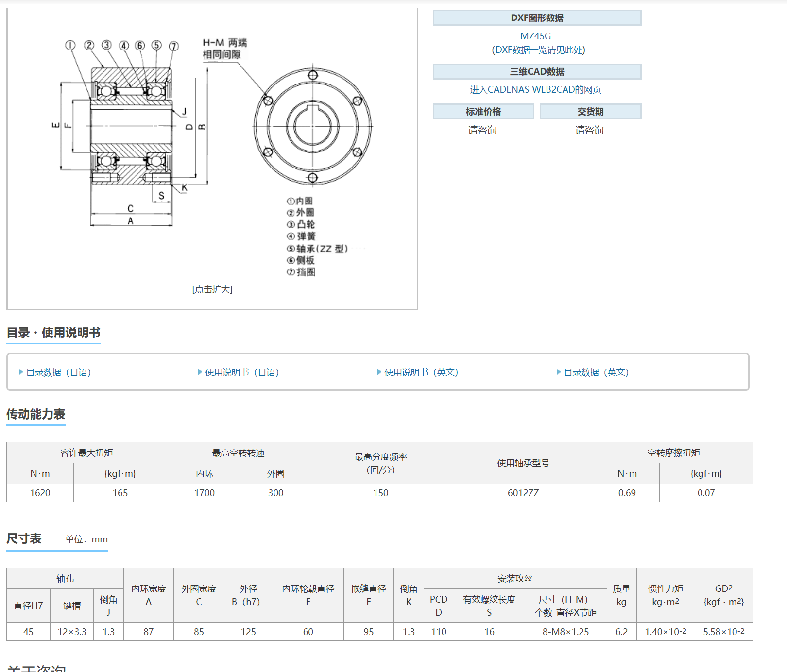Open the 使用说明书（英文）manual link

point(421,372)
